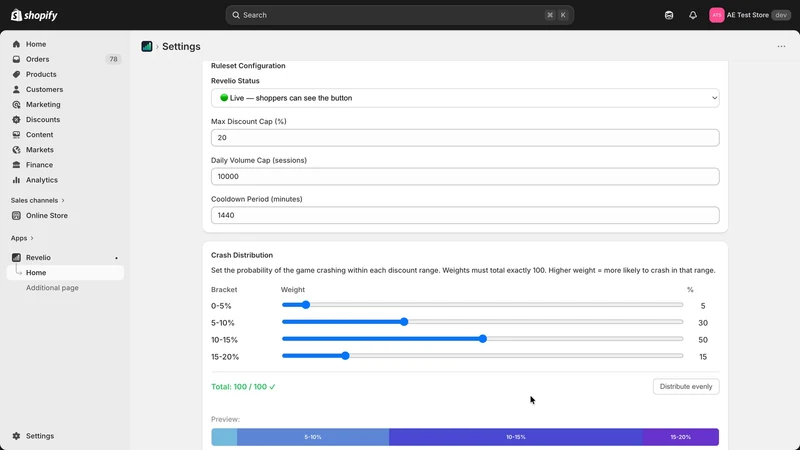Click the Cooldown Period field
Image resolution: width=800 pixels, height=450 pixels.
(x=465, y=215)
